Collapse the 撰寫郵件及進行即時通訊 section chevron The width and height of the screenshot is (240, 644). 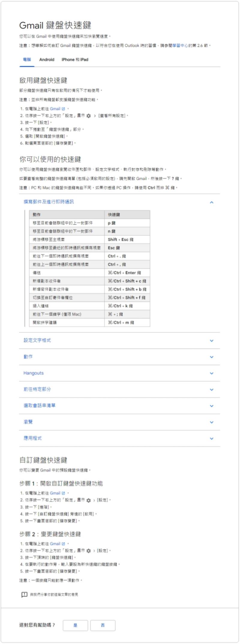click(x=211, y=202)
